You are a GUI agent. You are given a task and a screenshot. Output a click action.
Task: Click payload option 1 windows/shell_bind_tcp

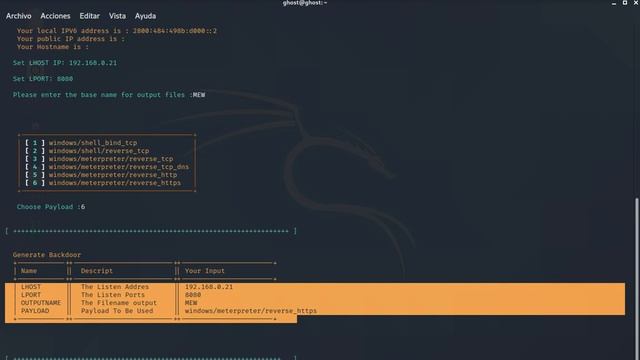coord(81,143)
